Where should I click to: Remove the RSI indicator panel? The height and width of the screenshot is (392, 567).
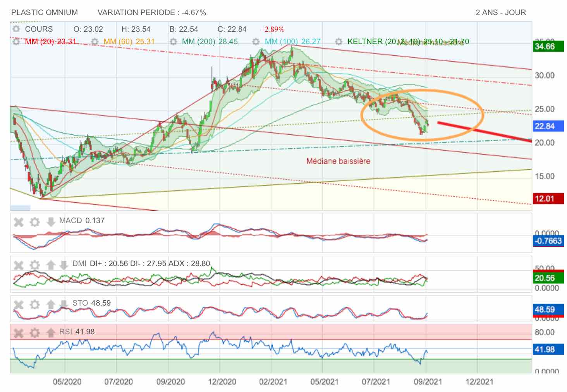point(19,332)
